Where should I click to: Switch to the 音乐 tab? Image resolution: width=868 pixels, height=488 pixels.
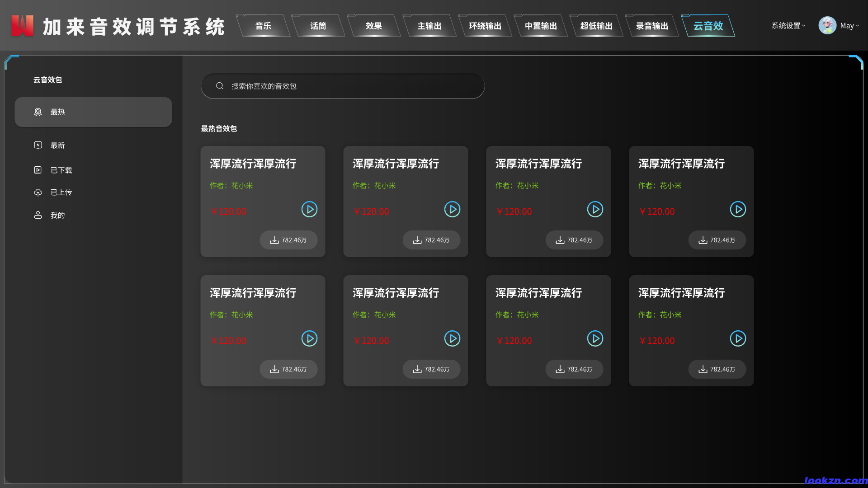(x=263, y=26)
